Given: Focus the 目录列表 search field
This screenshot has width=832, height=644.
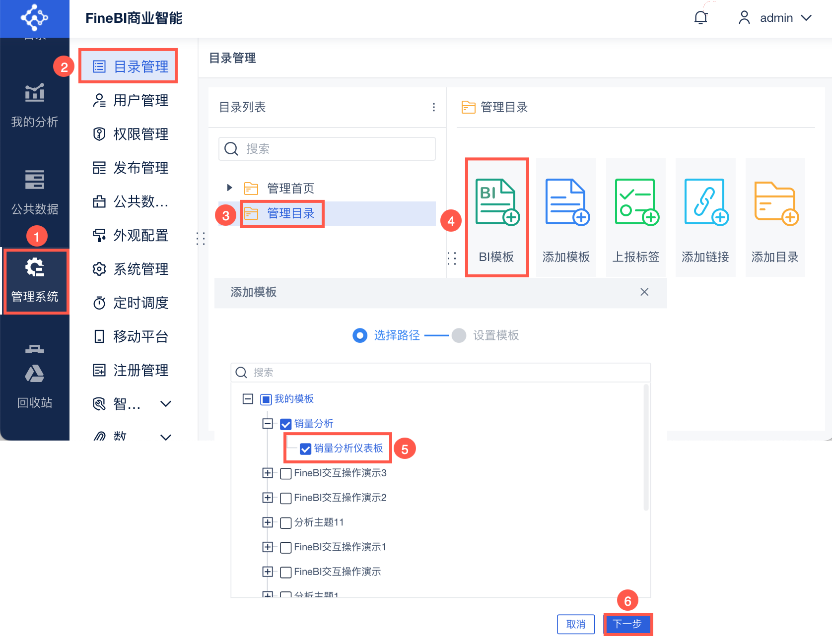Looking at the screenshot, I should point(327,149).
